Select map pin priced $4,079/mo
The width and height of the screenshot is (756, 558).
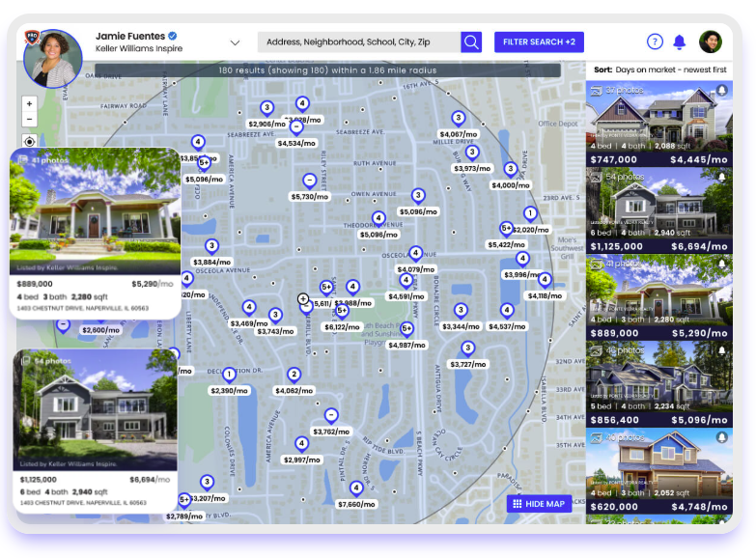pyautogui.click(x=415, y=253)
